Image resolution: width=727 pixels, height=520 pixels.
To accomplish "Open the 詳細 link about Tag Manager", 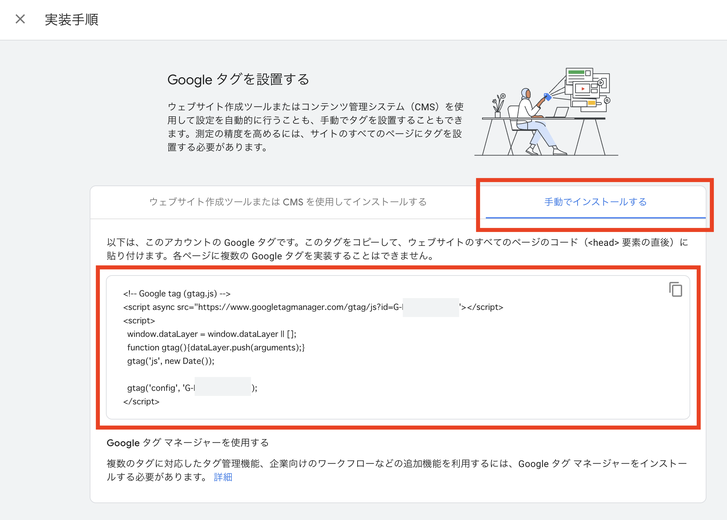I will coord(223,477).
